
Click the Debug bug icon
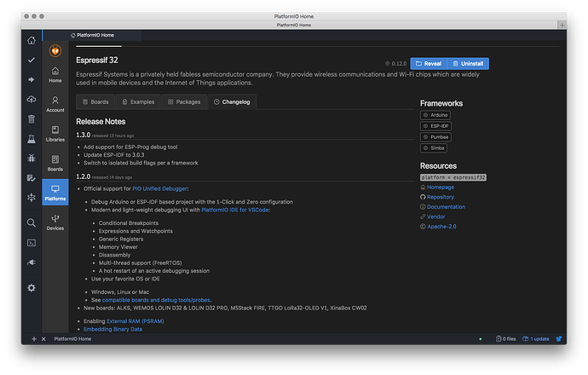tap(32, 159)
